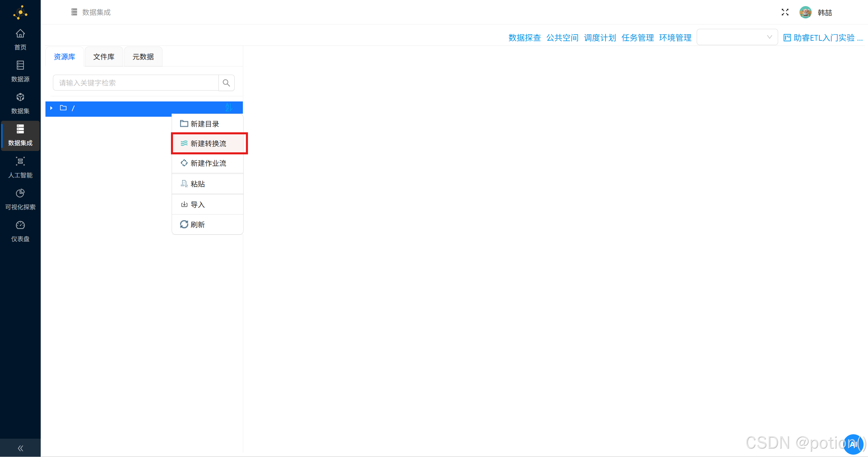
Task: Open the 调度计划 link
Action: point(600,38)
